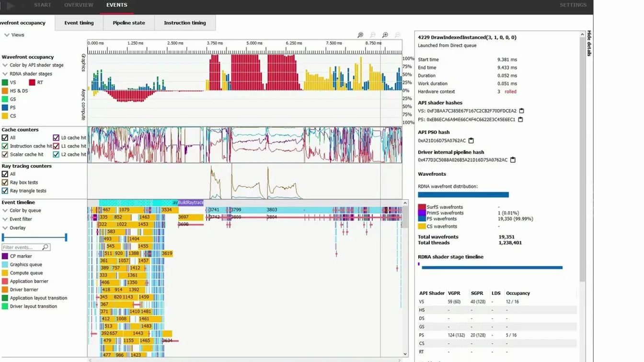Toggle All ray tracing counters checkbox

point(5,174)
